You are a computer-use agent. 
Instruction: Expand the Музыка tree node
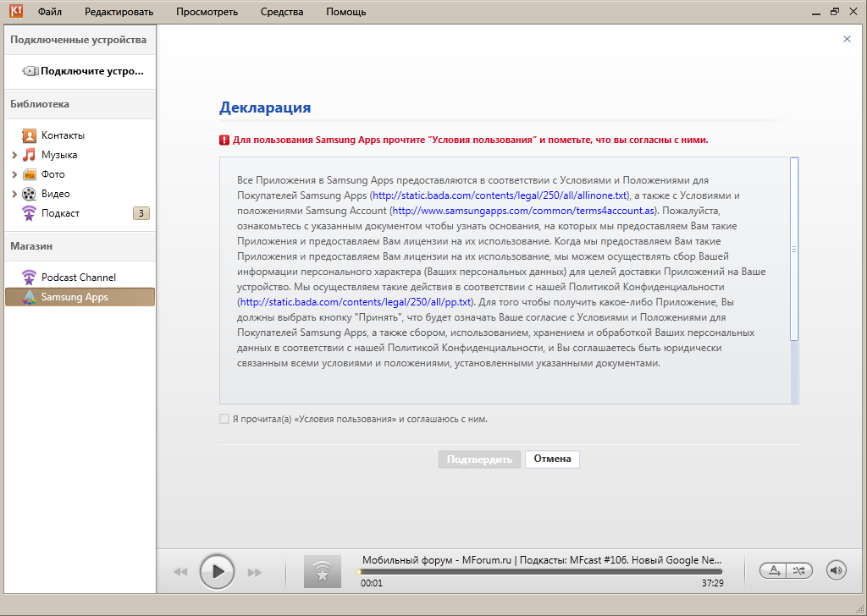coord(14,155)
